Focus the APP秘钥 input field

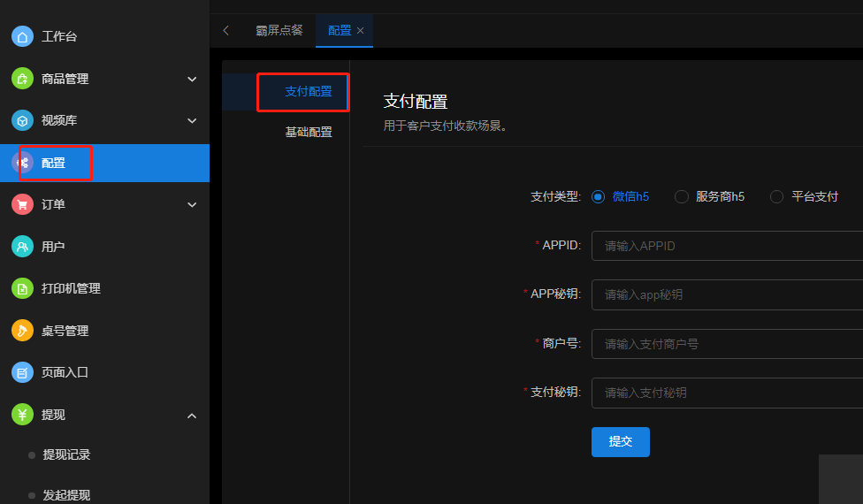click(727, 294)
